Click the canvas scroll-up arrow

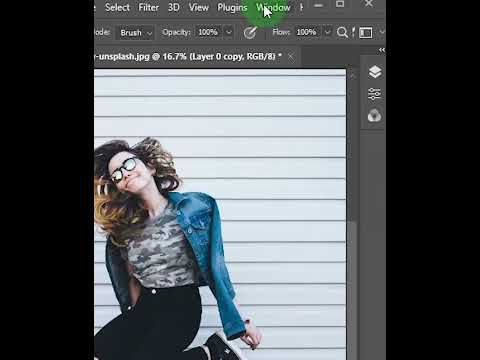352,76
